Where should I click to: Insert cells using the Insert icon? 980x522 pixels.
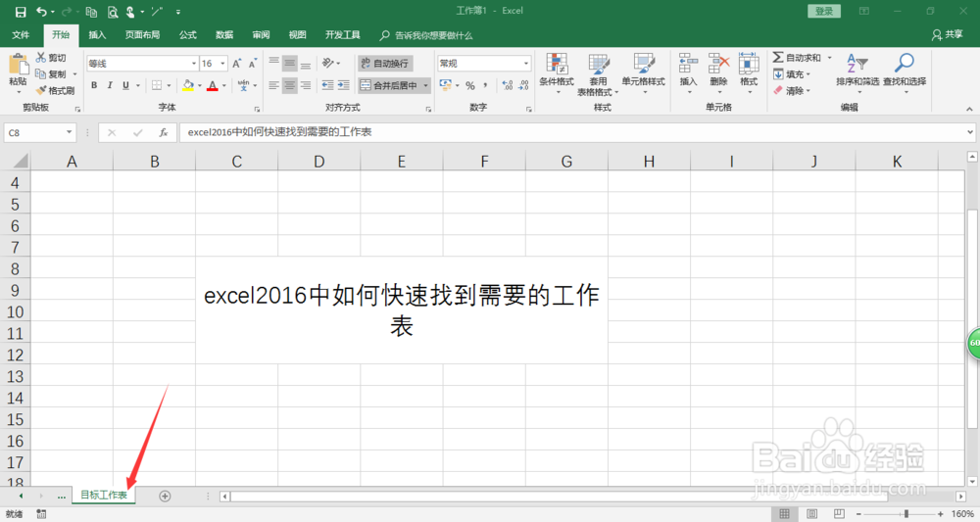click(688, 65)
